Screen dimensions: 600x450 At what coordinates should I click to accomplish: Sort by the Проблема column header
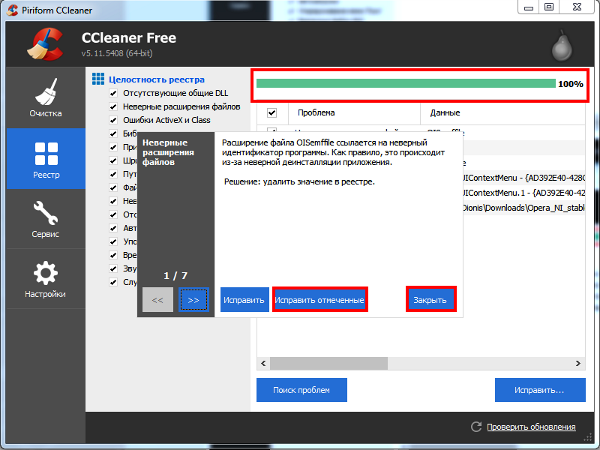[x=354, y=113]
